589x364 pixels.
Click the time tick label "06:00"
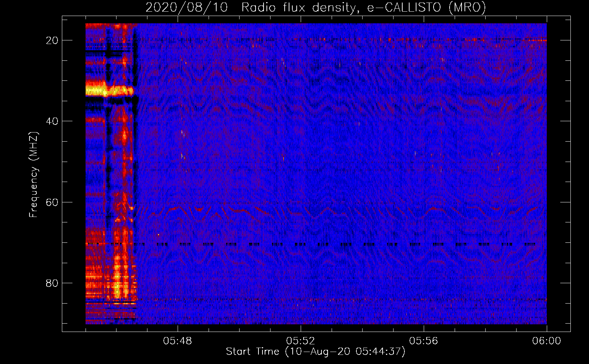(x=546, y=341)
